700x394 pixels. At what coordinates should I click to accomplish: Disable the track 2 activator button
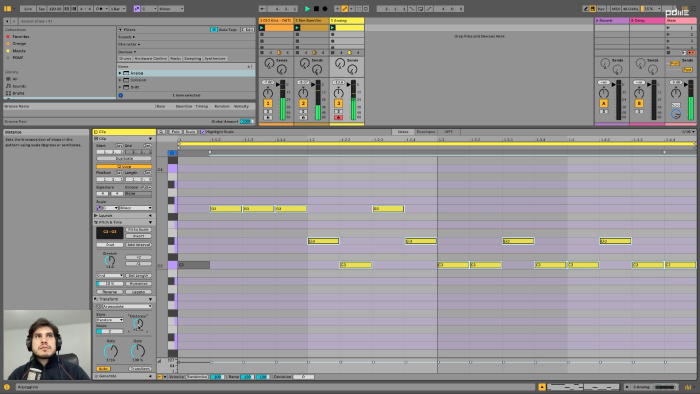303,104
